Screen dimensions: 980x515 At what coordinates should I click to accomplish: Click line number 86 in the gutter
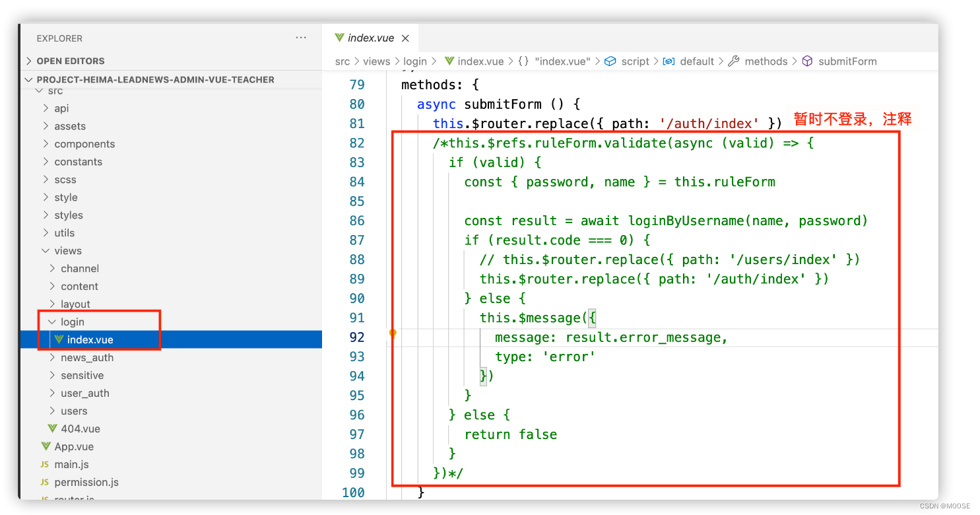point(356,220)
